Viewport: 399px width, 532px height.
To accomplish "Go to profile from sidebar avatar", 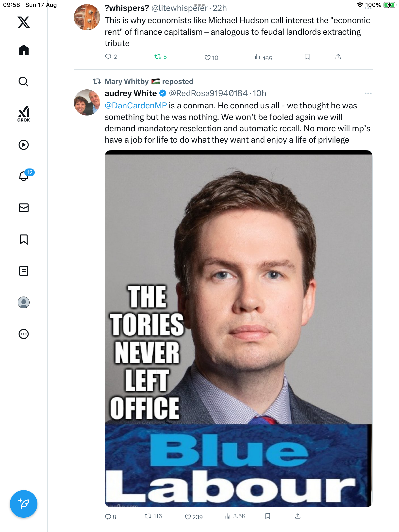I will pos(24,302).
